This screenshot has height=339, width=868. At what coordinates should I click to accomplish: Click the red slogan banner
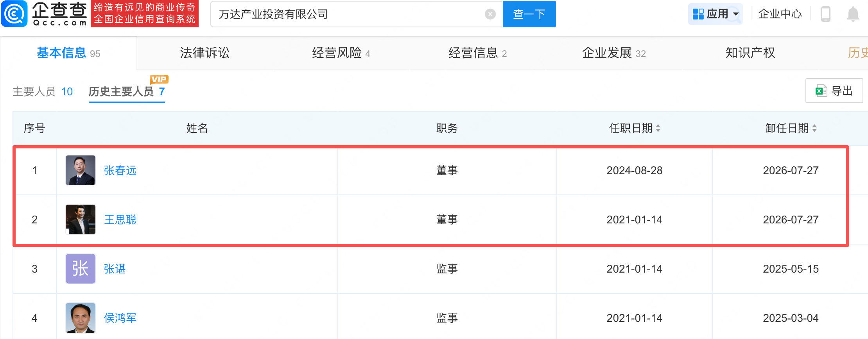click(x=145, y=14)
